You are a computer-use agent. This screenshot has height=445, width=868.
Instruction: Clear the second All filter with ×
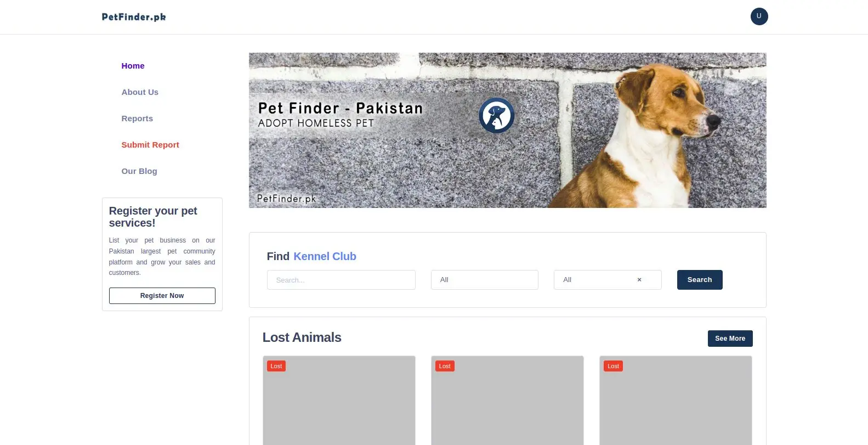tap(639, 280)
